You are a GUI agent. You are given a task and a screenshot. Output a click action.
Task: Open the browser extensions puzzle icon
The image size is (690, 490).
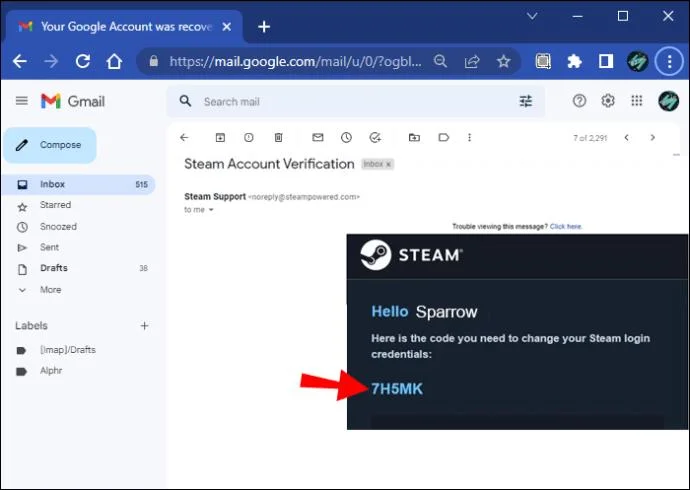click(x=574, y=61)
